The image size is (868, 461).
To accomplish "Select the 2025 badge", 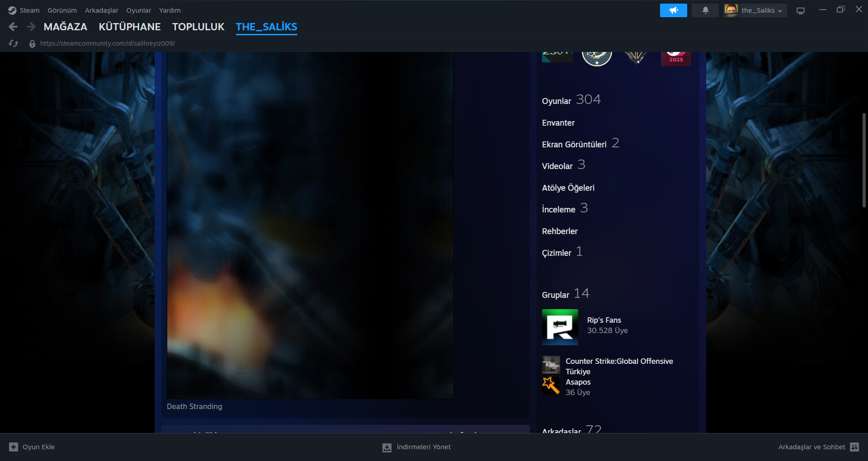I will click(x=676, y=59).
